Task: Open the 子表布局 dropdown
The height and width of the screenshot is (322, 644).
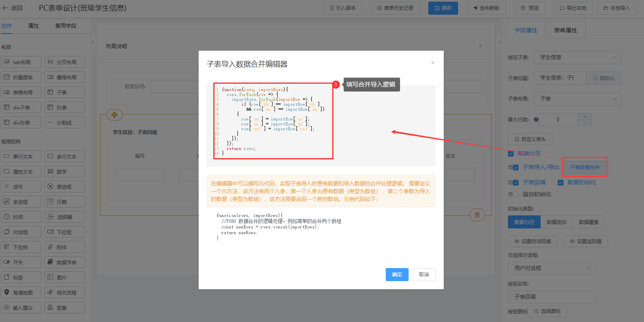Action: coord(577,99)
